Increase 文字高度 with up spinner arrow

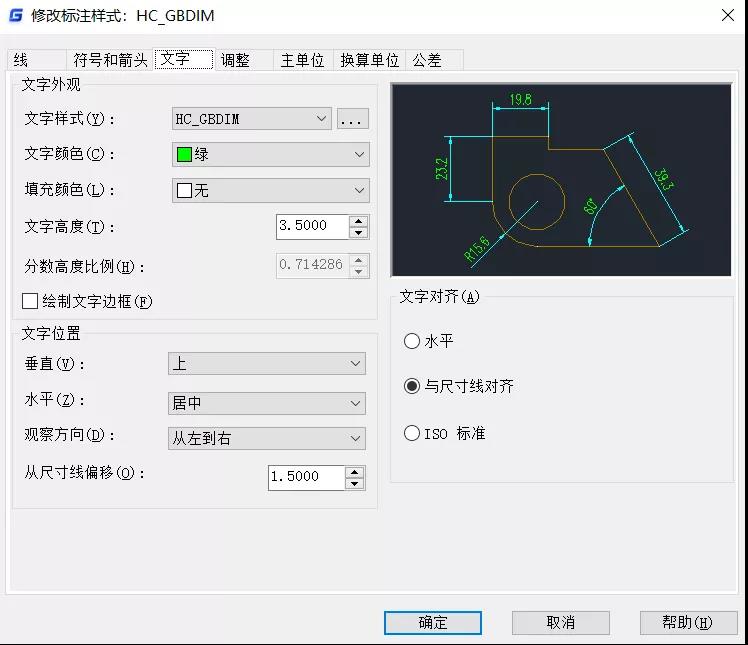tap(358, 221)
